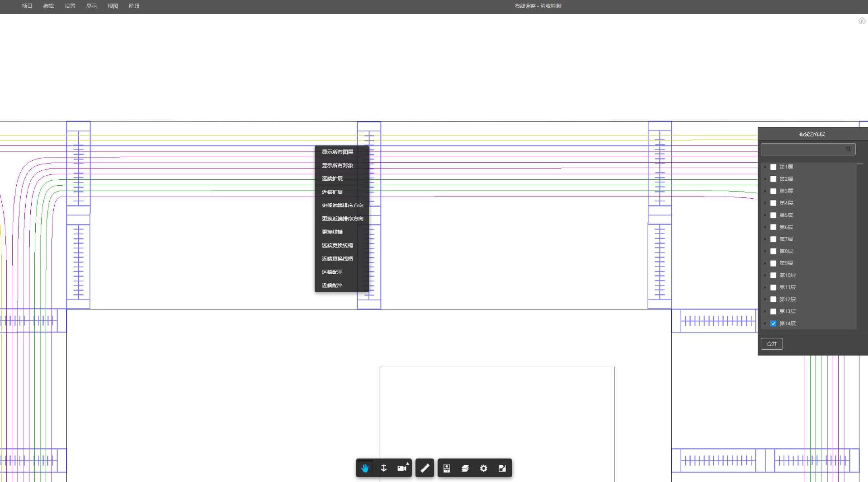
Task: Open the 视图 menu
Action: (x=113, y=6)
